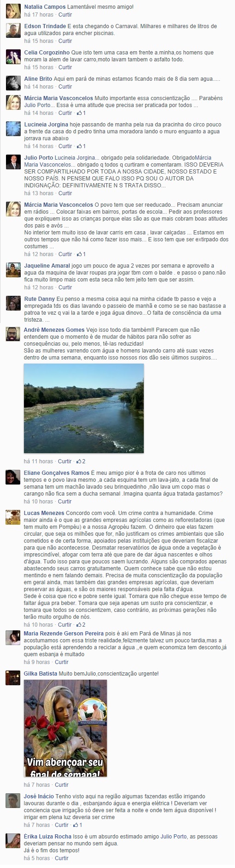
Task: Open the Rute Danny profile name
Action: (39, 299)
